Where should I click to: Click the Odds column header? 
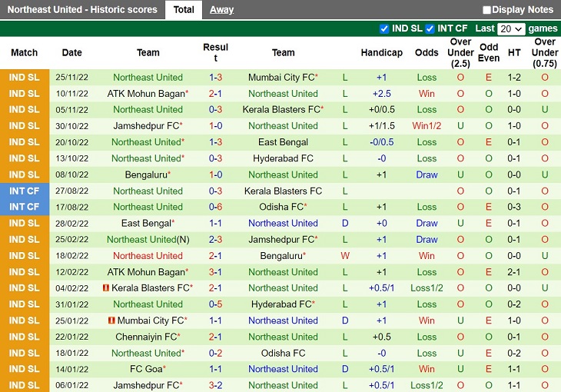click(427, 52)
